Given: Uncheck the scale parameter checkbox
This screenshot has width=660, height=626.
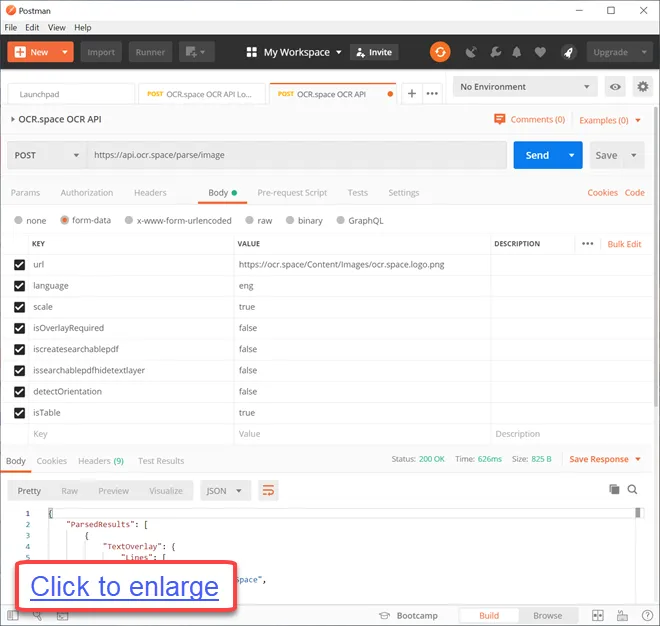Looking at the screenshot, I should [x=19, y=307].
